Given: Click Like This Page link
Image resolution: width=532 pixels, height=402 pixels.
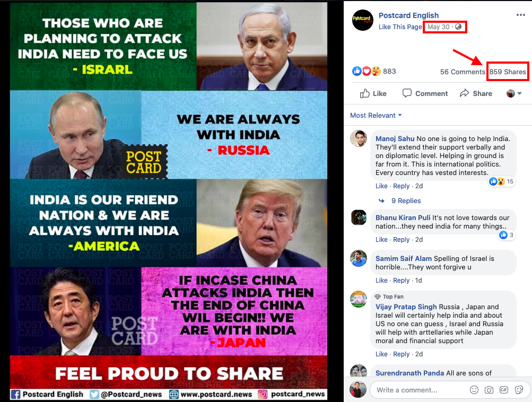Looking at the screenshot, I should click(400, 27).
